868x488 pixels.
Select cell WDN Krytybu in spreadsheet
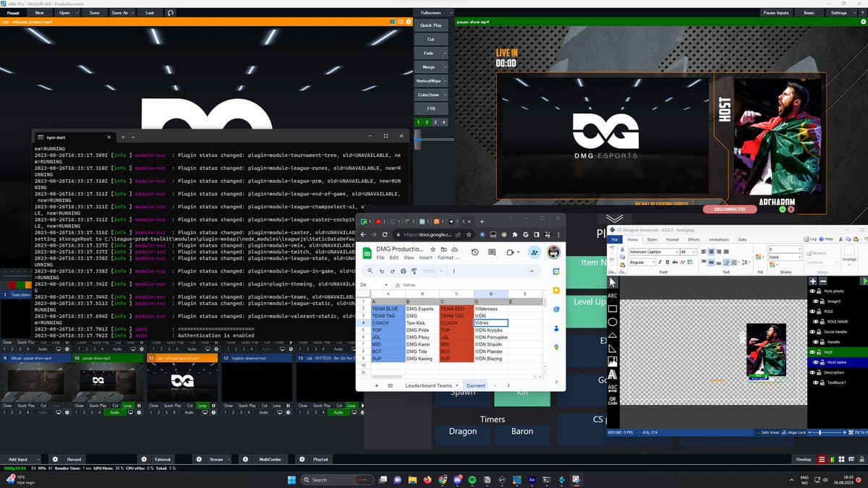click(x=491, y=330)
